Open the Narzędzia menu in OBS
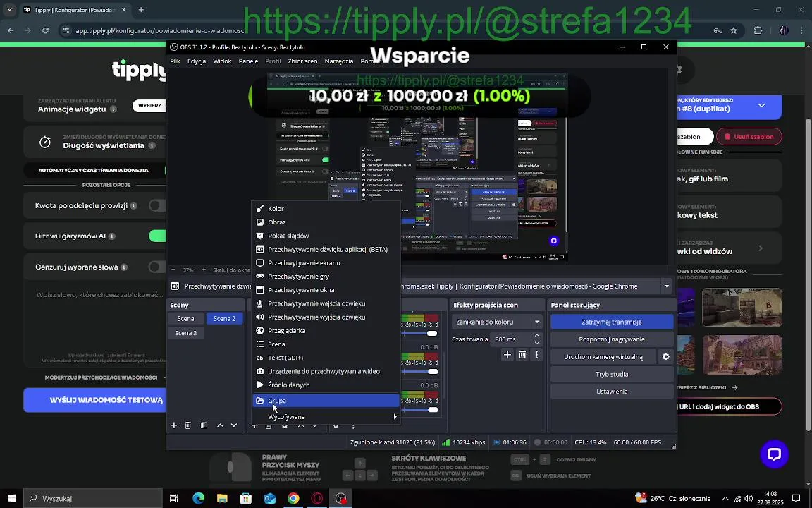The image size is (812, 508). (338, 61)
